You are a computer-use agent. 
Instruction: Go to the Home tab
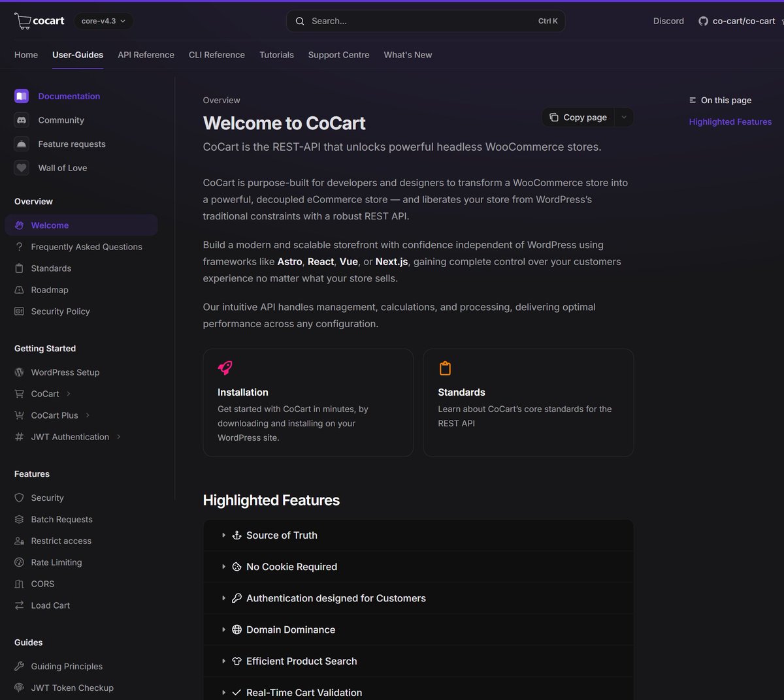pos(26,55)
